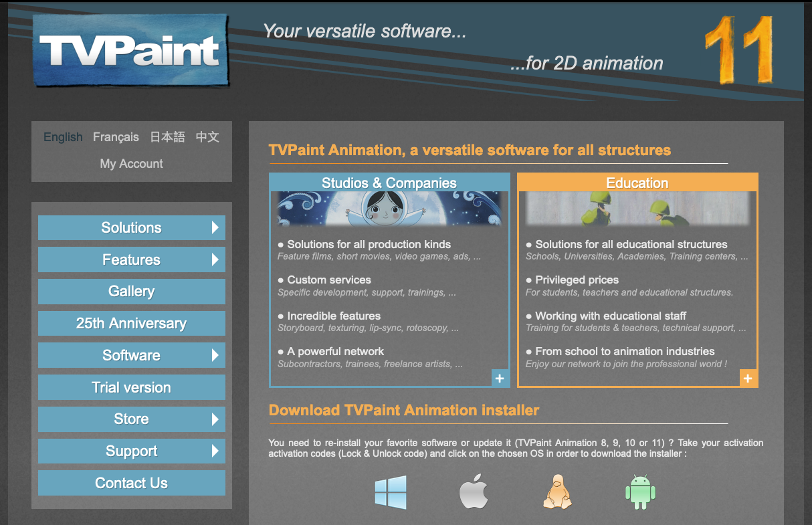Image resolution: width=812 pixels, height=525 pixels.
Task: Click the orange 11 version number graphic
Action: pos(739,51)
